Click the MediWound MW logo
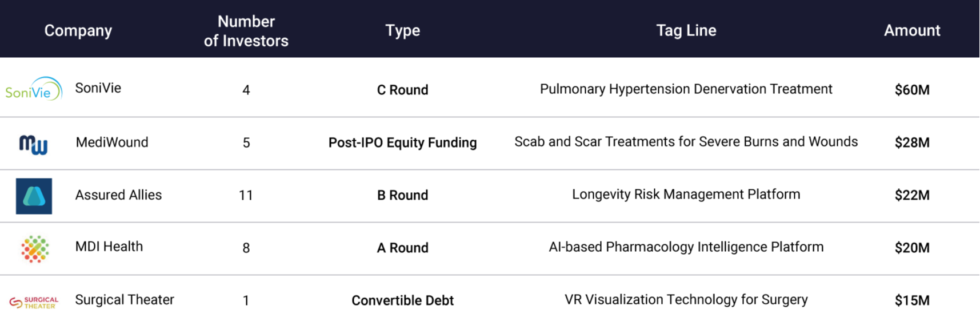The image size is (980, 329). [34, 144]
